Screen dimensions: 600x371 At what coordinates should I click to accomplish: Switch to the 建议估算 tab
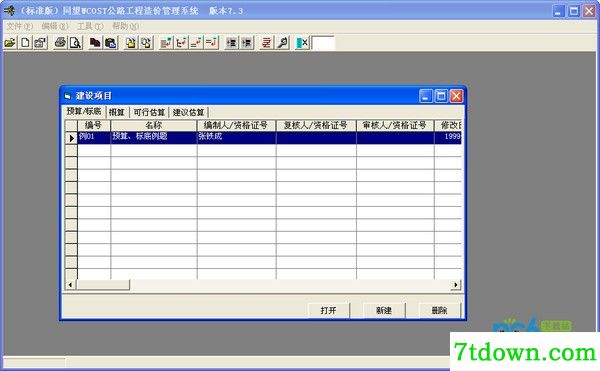(188, 112)
